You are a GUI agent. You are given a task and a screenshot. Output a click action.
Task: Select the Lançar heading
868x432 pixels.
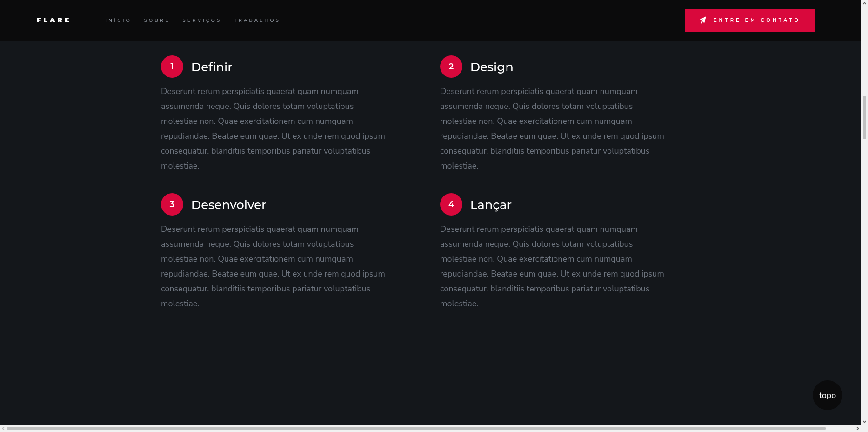(x=491, y=205)
